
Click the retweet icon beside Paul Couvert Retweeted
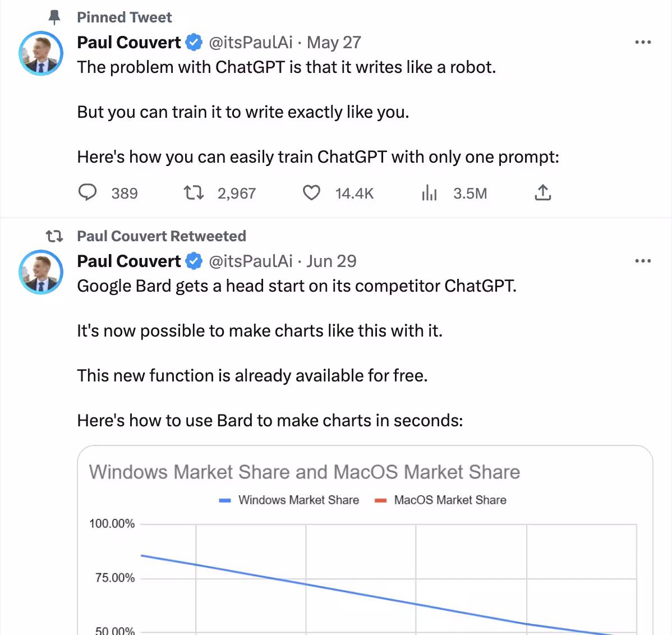(x=54, y=236)
